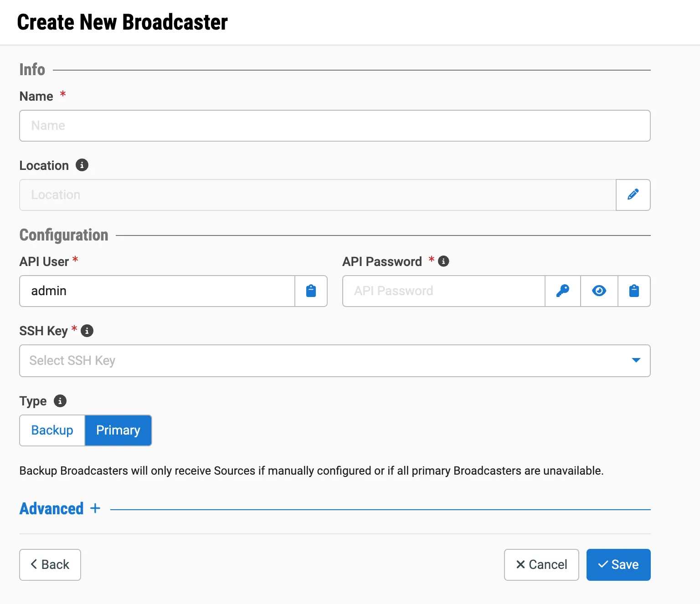Toggle API password visibility eye icon

599,291
